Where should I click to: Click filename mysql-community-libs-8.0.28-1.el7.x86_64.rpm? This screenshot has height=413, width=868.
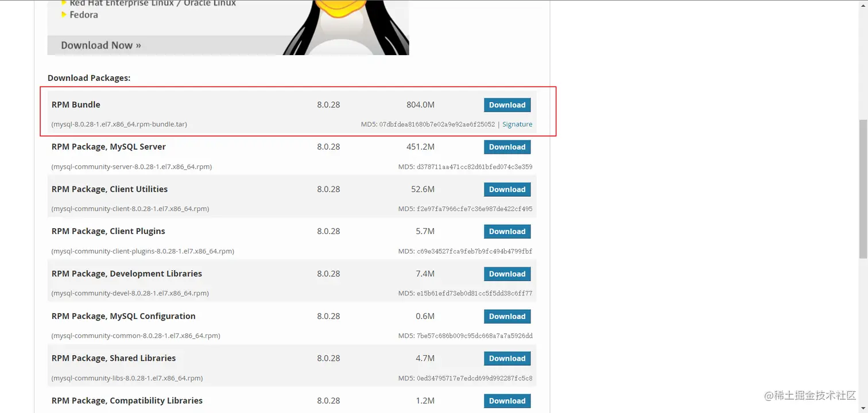click(x=127, y=378)
